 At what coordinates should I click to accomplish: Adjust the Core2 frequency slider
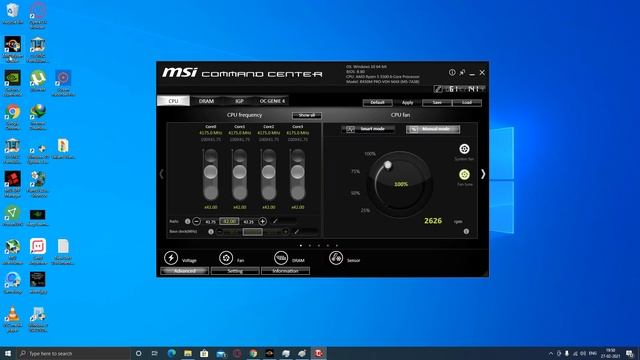tap(269, 171)
